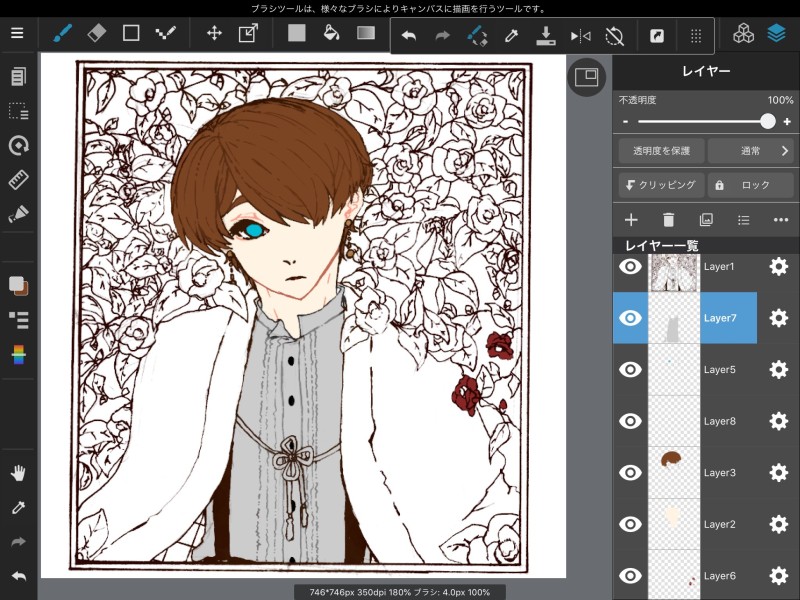Viewport: 800px width, 600px height.
Task: Add a new layer with plus icon
Action: pos(631,220)
